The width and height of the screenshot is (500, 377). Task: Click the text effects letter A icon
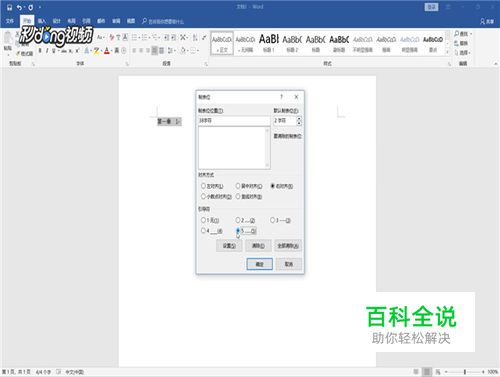[87, 51]
